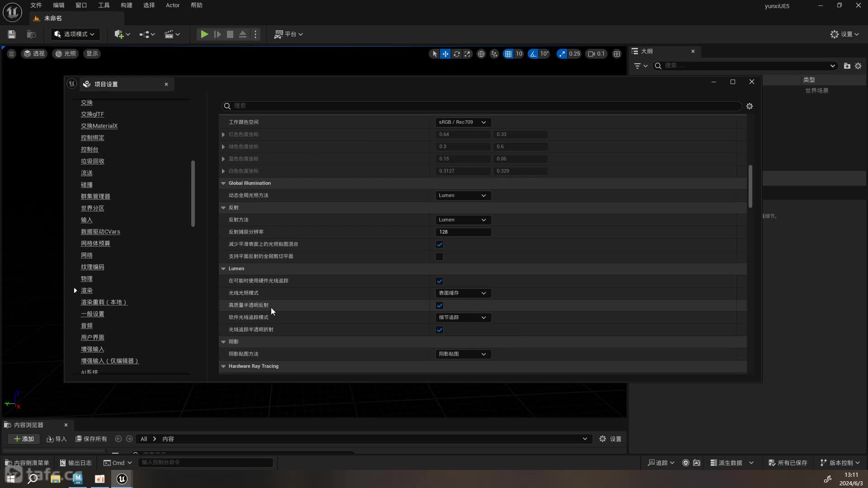868x488 pixels.
Task: Click the 反射捕获分辨率 128 field
Action: [x=463, y=232]
